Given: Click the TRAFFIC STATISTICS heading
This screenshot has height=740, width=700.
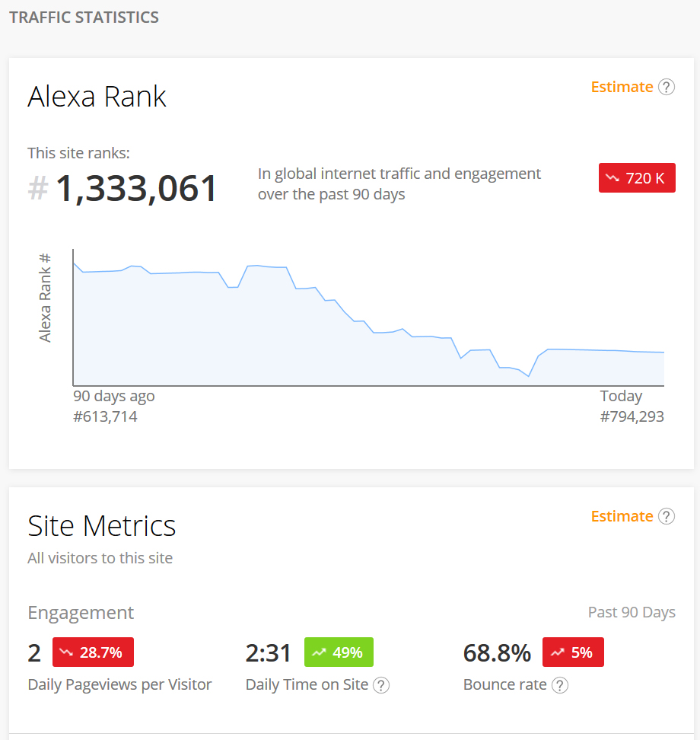Looking at the screenshot, I should click(x=84, y=18).
